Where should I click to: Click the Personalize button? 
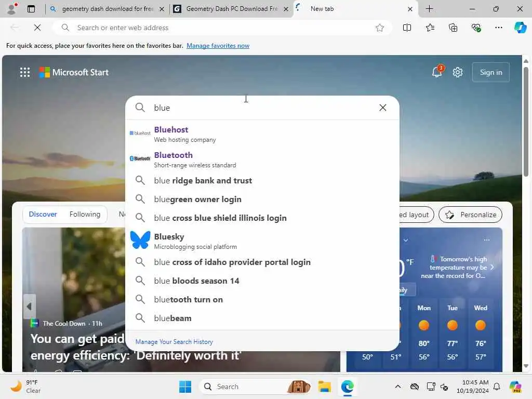click(x=470, y=215)
